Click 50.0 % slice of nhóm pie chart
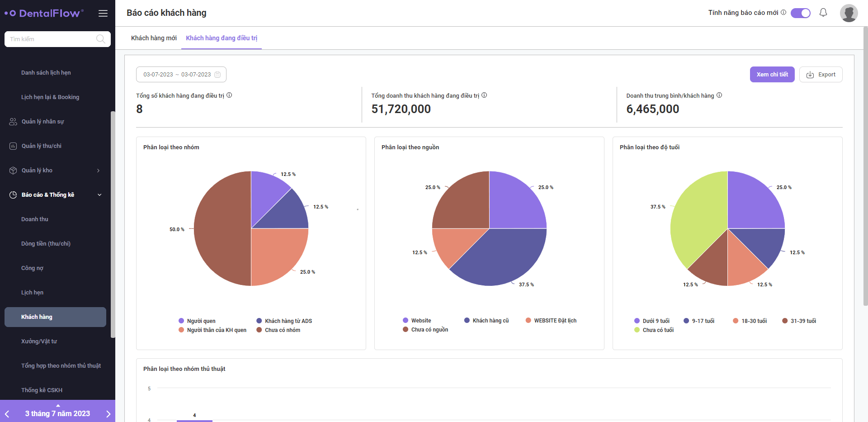The width and height of the screenshot is (868, 422). (x=222, y=228)
